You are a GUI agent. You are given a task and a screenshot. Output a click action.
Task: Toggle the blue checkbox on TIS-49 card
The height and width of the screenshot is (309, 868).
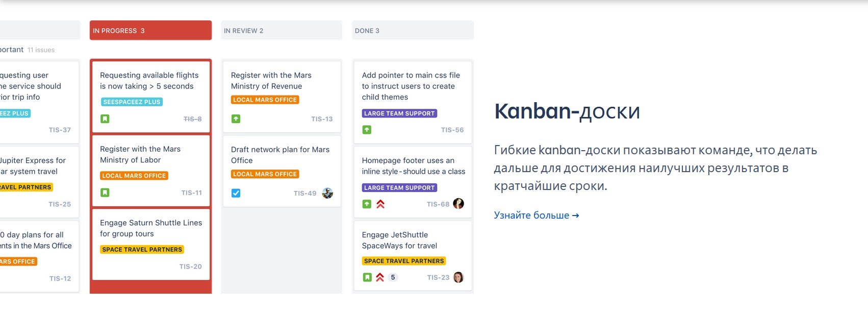[236, 193]
